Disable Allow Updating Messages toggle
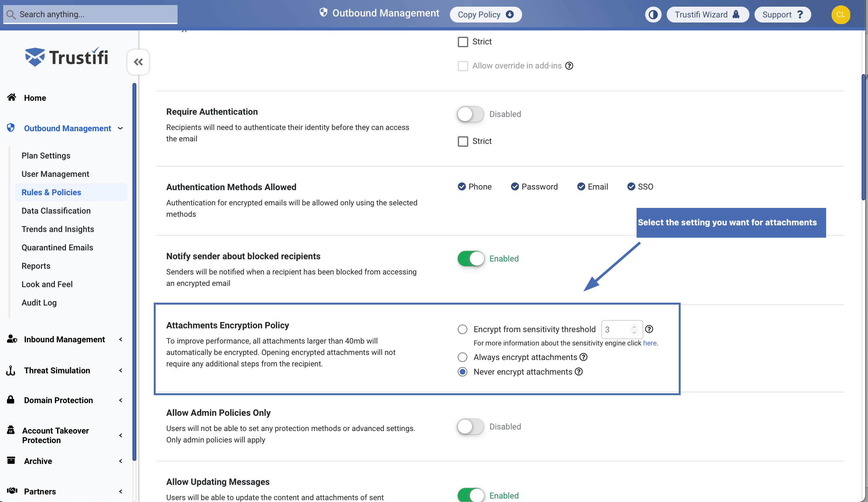This screenshot has width=868, height=502. (x=470, y=495)
